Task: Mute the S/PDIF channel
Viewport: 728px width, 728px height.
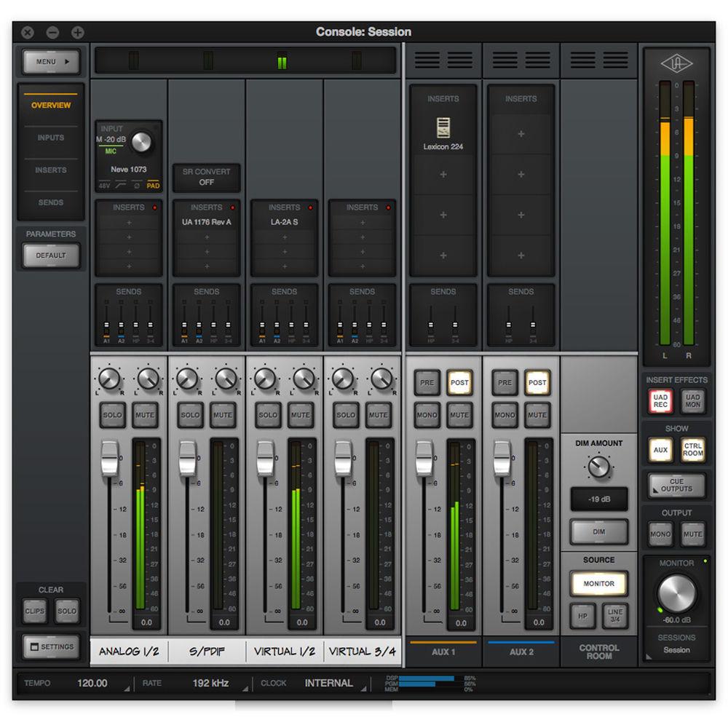Action: point(223,414)
